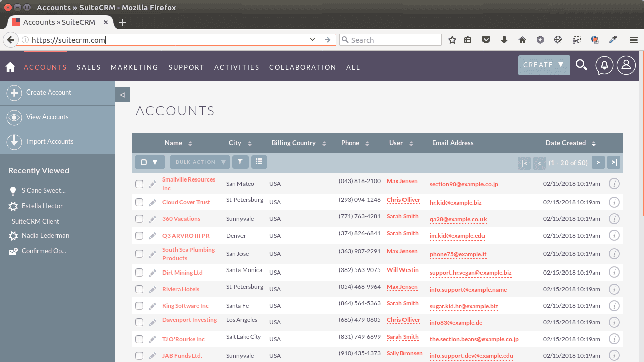Select View Accounts in the sidebar

point(47,117)
